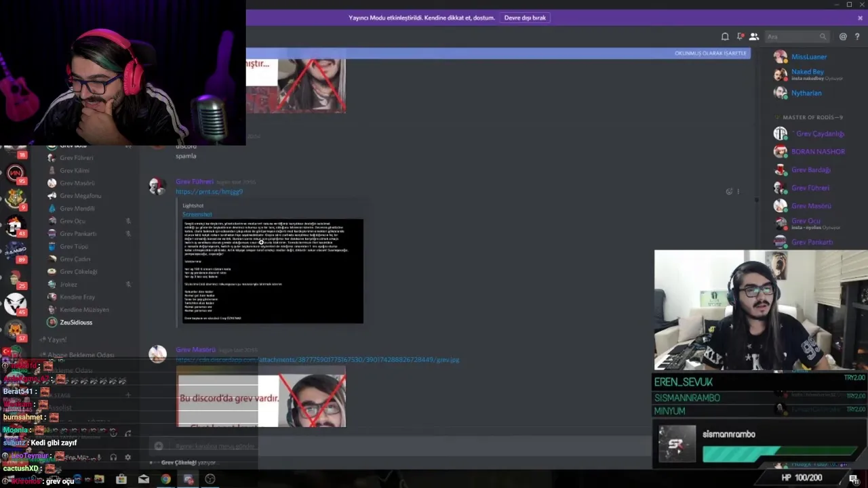Show pinned messages in the channel
868x488 pixels.
740,37
